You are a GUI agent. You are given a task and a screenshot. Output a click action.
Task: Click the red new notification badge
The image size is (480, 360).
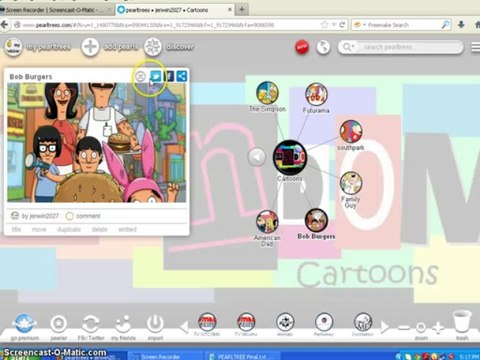(302, 47)
